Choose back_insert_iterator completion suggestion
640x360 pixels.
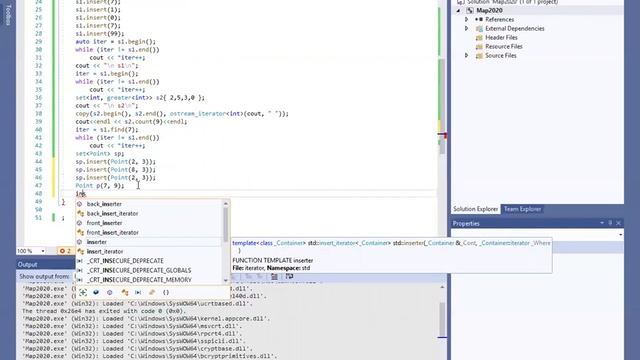[x=112, y=213]
